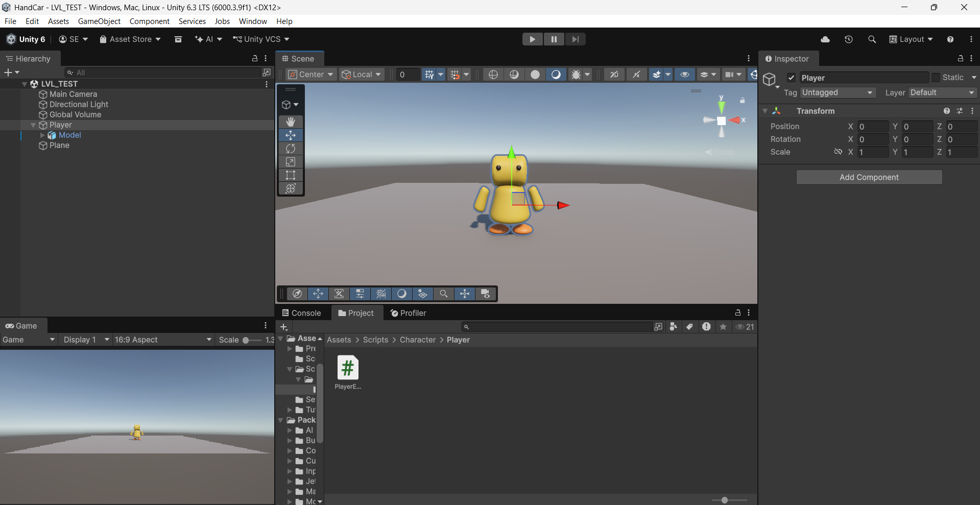Image resolution: width=980 pixels, height=505 pixels.
Task: Lock the Inspector panel
Action: [x=960, y=59]
